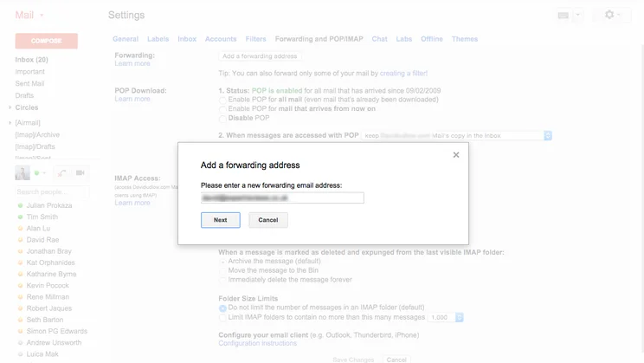
Task: Start a video call with the camera icon
Action: pyautogui.click(x=80, y=173)
